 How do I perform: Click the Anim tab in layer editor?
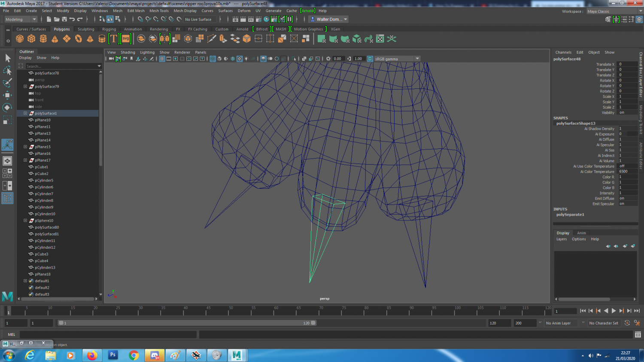point(581,233)
